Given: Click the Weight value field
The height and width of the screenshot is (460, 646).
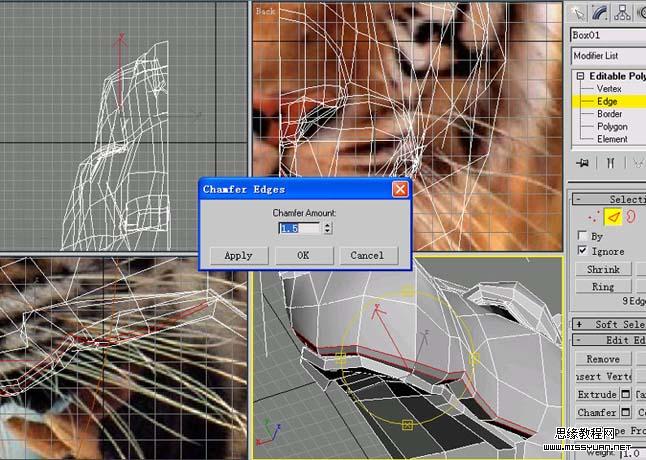Looking at the screenshot, I should point(634,454).
